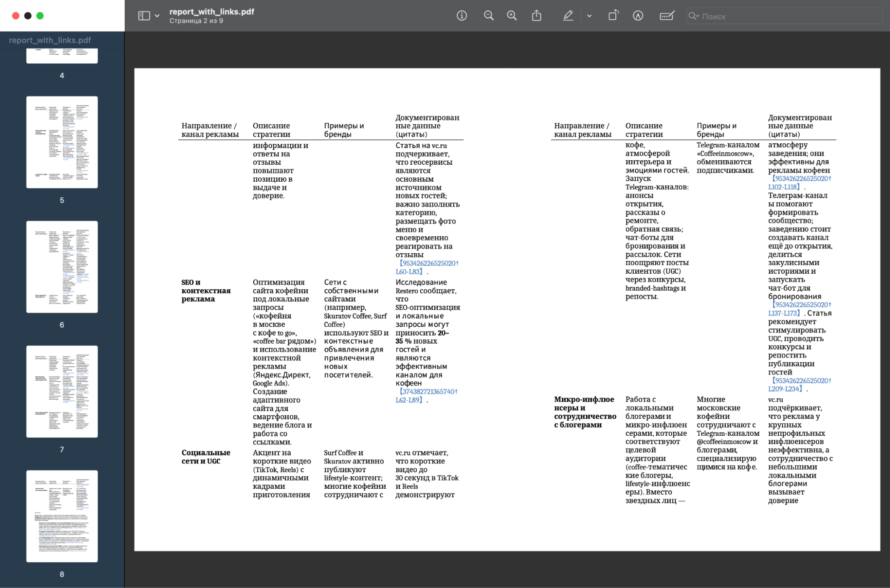890x588 pixels.
Task: Click the document info inspector icon
Action: [462, 16]
